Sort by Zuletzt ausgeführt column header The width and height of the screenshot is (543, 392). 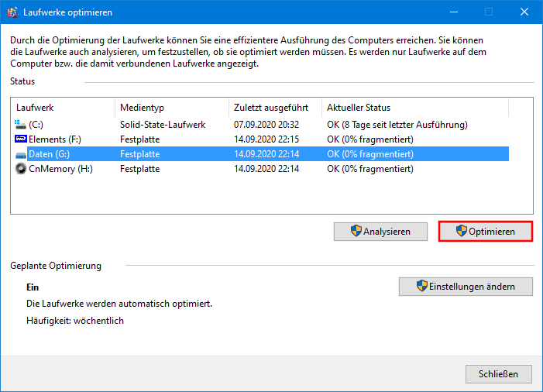pyautogui.click(x=275, y=108)
